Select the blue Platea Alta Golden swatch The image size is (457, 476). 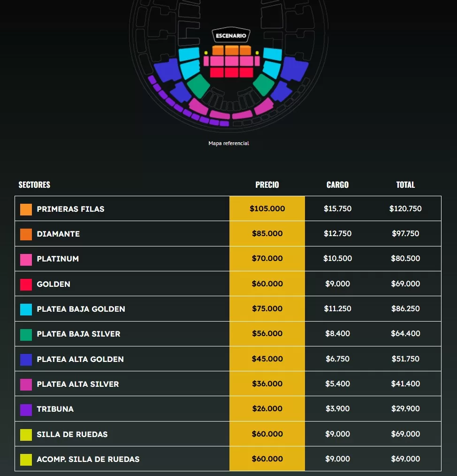pos(26,359)
